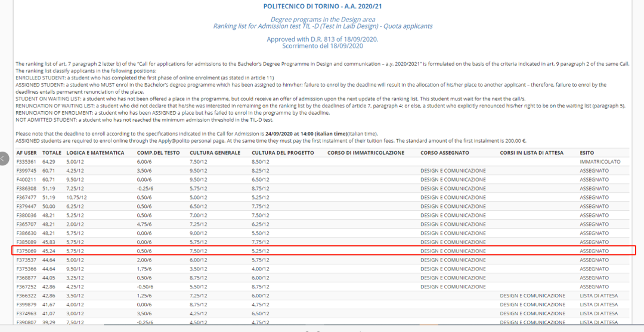Viewport: 644px width, 332px height.
Task: Click the CORSO DI IMMATRICOLAZIONE header
Action: coord(366,153)
